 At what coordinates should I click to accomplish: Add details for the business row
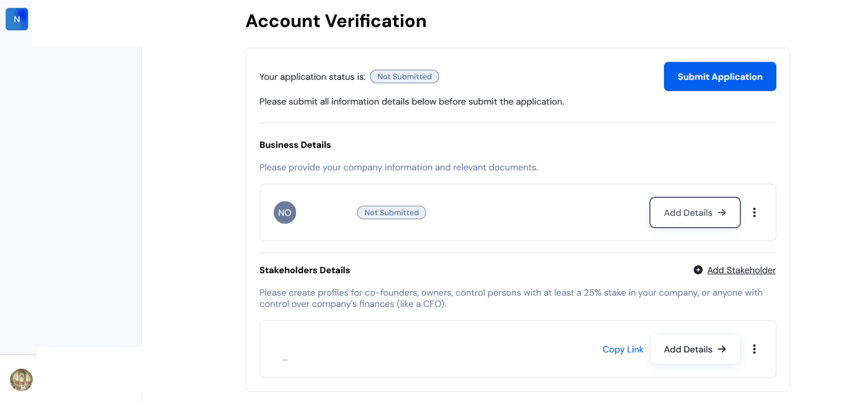pyautogui.click(x=695, y=213)
